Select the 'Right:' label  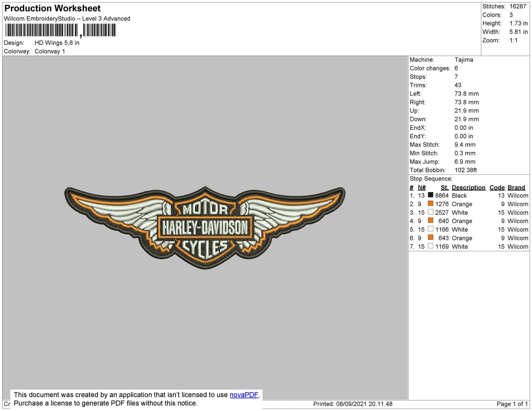(418, 102)
